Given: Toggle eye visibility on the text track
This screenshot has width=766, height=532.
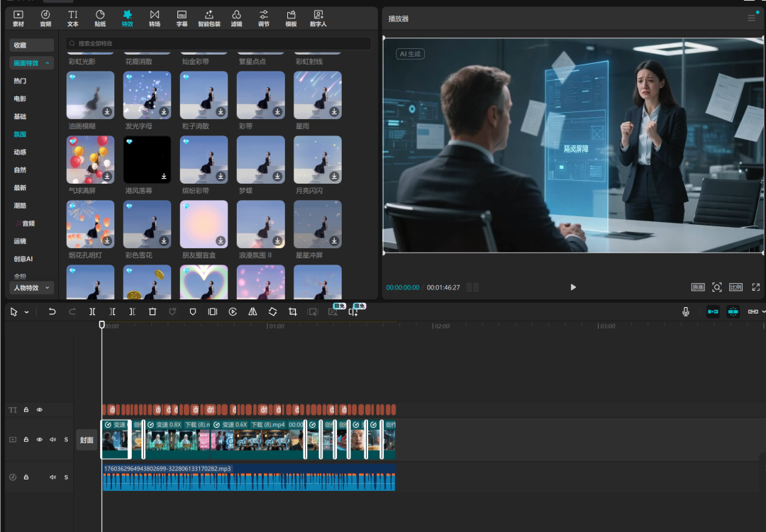Looking at the screenshot, I should 40,410.
